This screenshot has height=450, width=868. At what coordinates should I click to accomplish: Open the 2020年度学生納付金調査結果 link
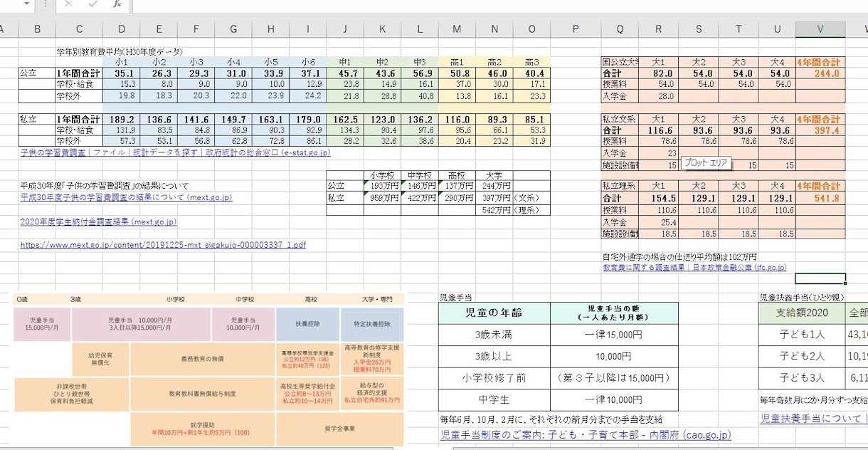pyautogui.click(x=98, y=221)
